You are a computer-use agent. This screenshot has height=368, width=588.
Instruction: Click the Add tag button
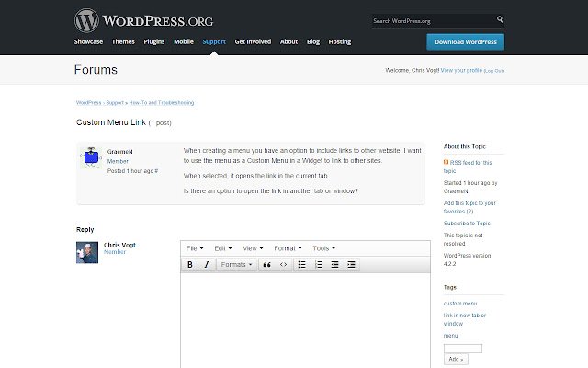click(456, 360)
